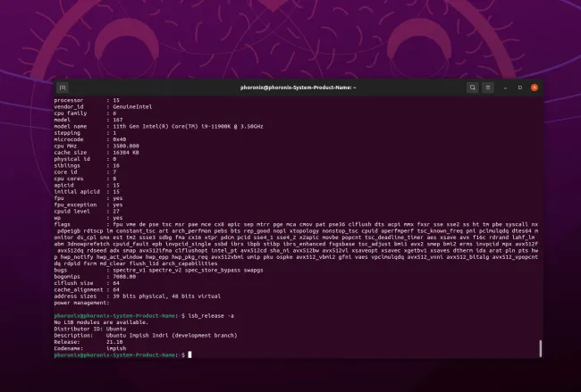Image resolution: width=581 pixels, height=392 pixels.
Task: Click the Release 21.10 line
Action: coord(89,341)
